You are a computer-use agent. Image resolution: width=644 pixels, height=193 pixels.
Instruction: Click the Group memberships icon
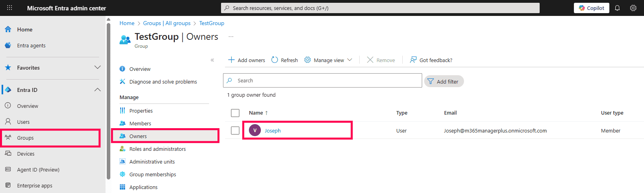click(x=122, y=174)
